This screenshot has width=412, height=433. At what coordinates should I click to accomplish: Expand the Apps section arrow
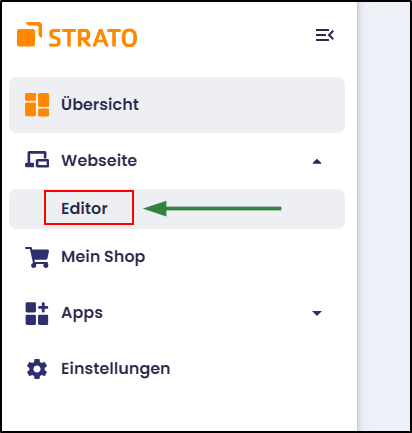[317, 313]
